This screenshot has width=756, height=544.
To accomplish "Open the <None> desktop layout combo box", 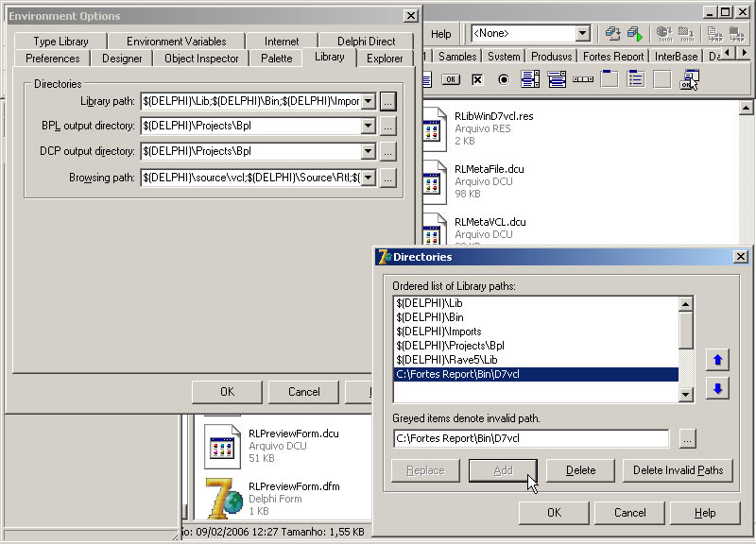I will 582,34.
